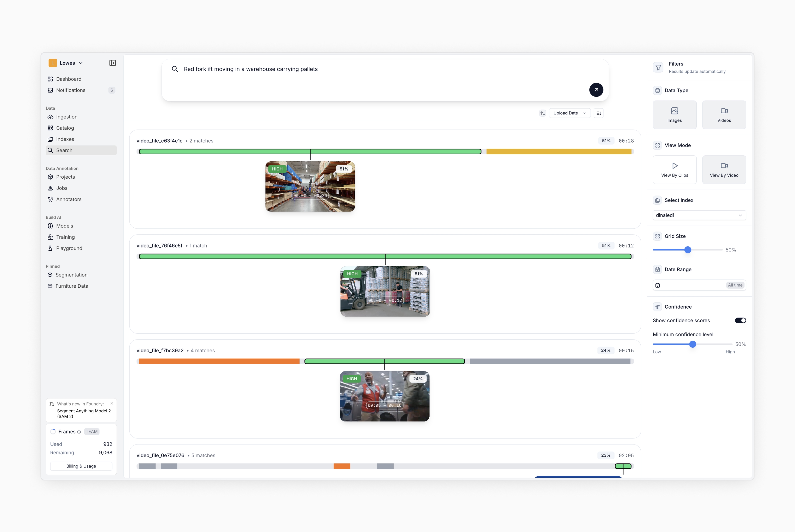Open pinned Furniture Data item
The width and height of the screenshot is (795, 532).
point(81,286)
